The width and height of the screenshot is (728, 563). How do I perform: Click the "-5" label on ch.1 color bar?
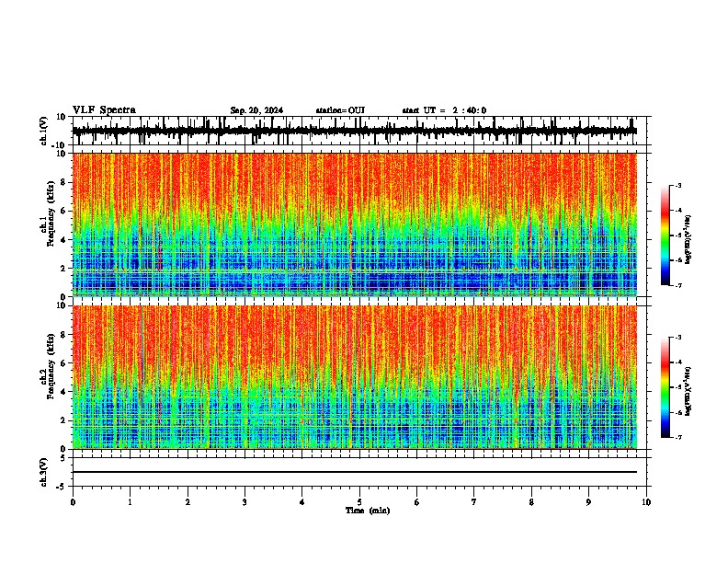[677, 236]
